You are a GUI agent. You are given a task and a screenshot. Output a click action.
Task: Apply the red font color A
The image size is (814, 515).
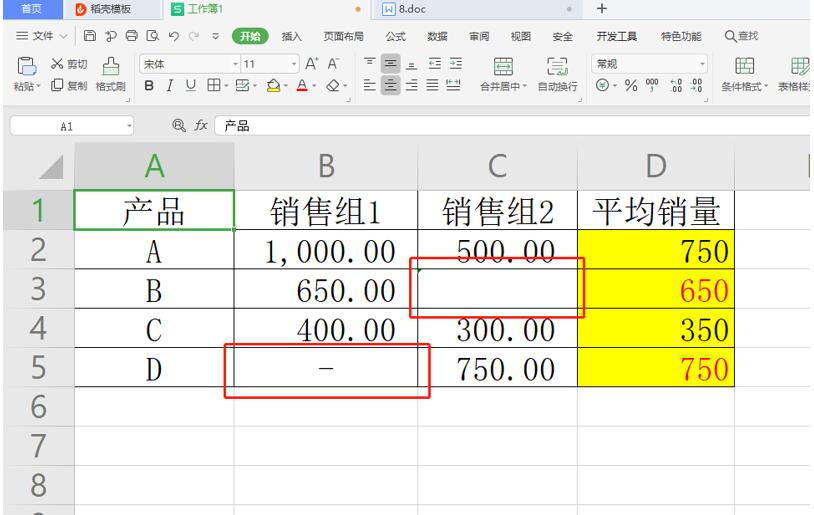(x=302, y=85)
